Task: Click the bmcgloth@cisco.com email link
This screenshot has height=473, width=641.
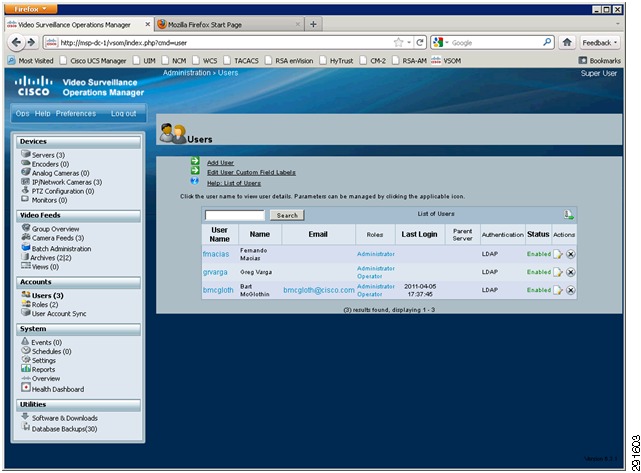Action: (x=319, y=290)
